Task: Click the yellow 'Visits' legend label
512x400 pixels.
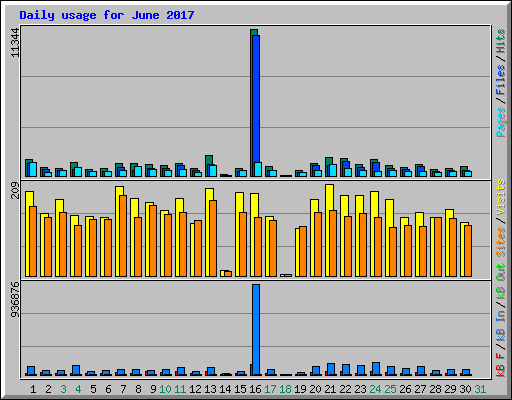Action: click(x=501, y=197)
